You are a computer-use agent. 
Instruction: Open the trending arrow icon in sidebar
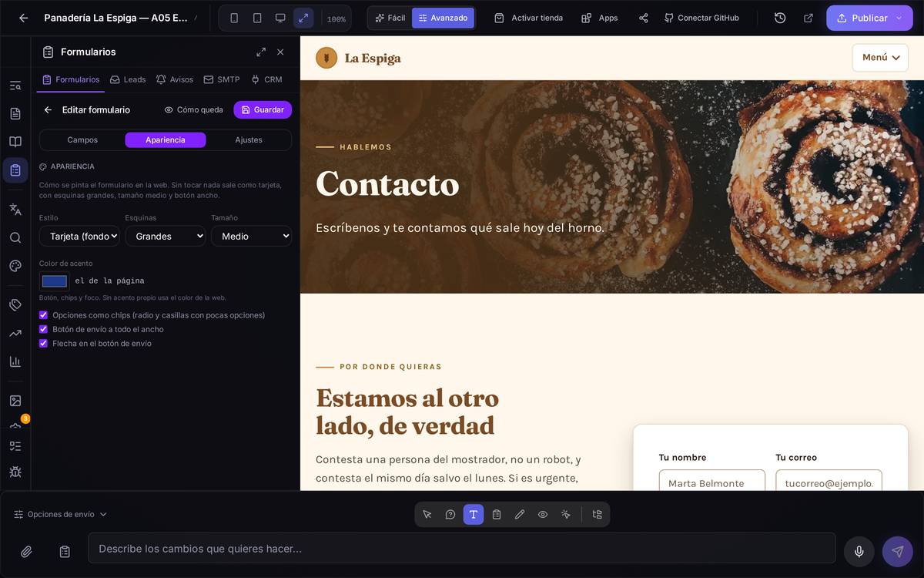(15, 333)
